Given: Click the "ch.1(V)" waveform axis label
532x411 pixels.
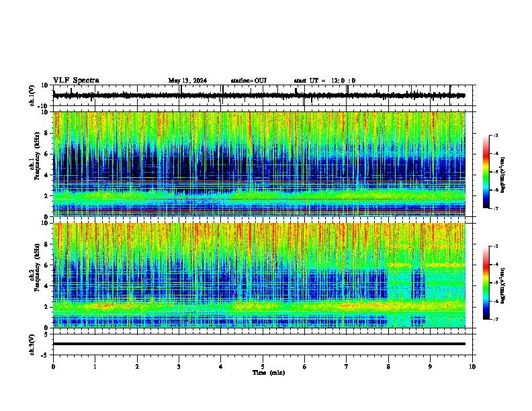Looking at the screenshot, I should click(32, 95).
